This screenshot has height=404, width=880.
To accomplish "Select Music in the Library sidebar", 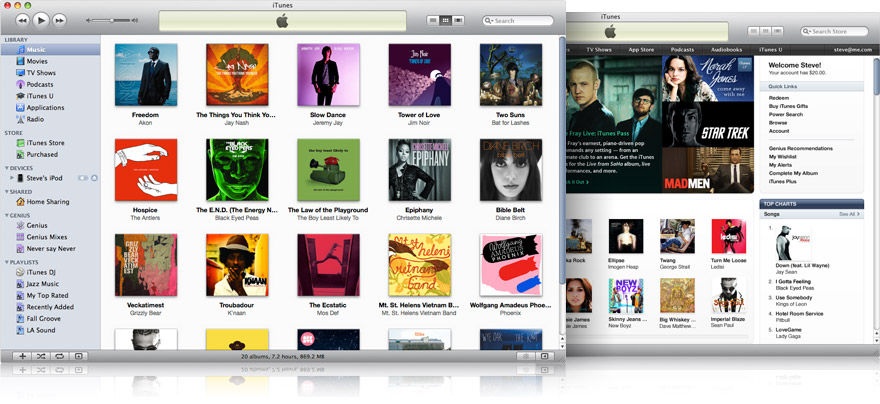I will 51,50.
